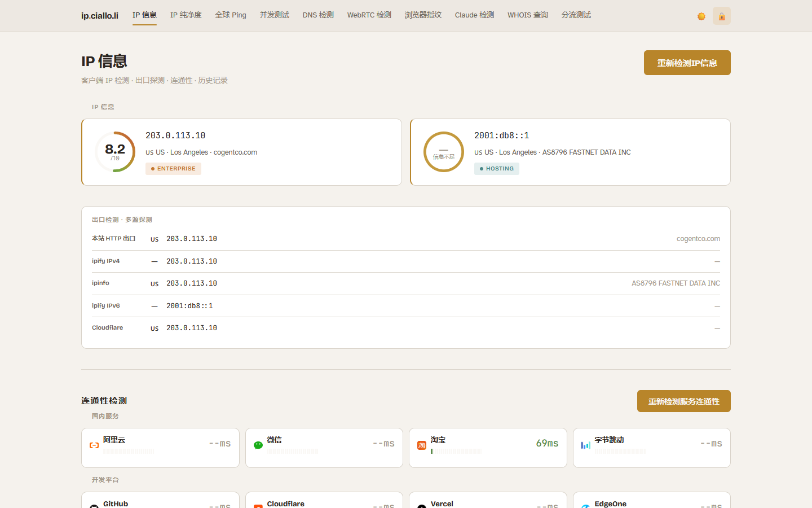Open the 全球 Ping tab

click(x=231, y=15)
